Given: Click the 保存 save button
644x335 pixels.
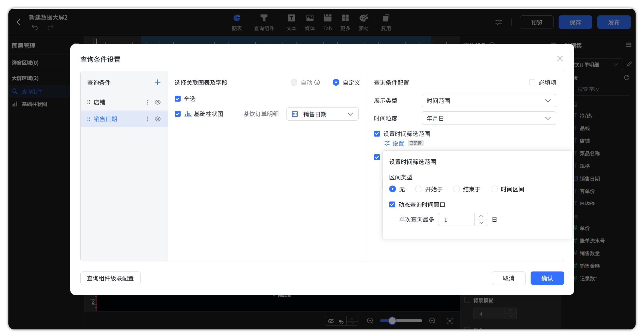Looking at the screenshot, I should point(575,22).
